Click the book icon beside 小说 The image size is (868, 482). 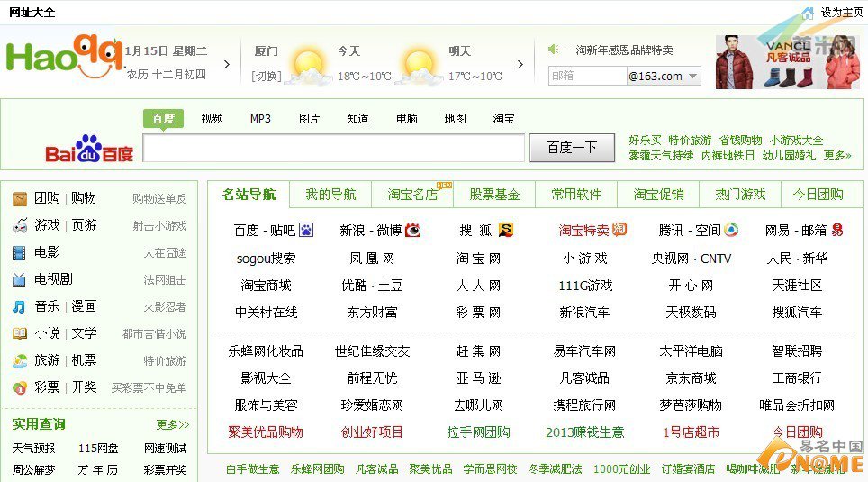coord(20,333)
